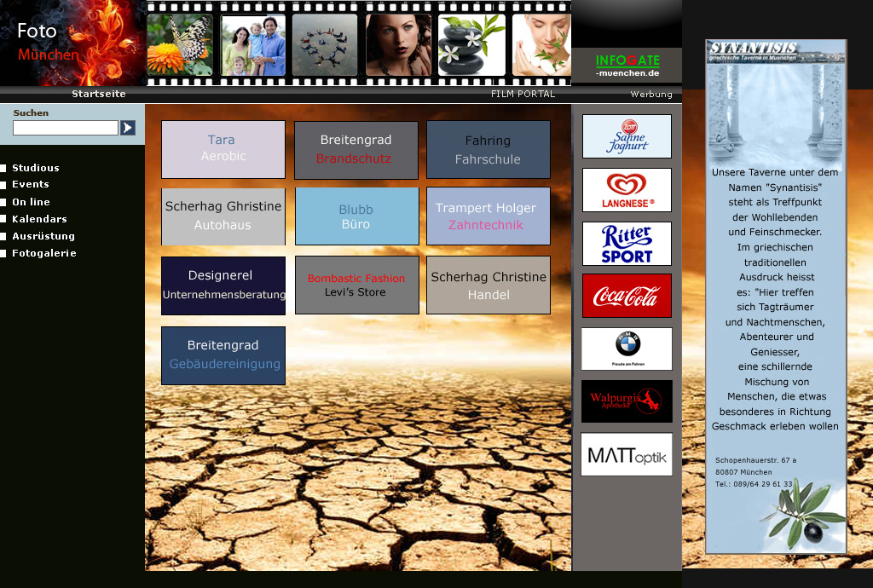Open the Bombastic Fashion Levi's Store tile

click(x=357, y=285)
